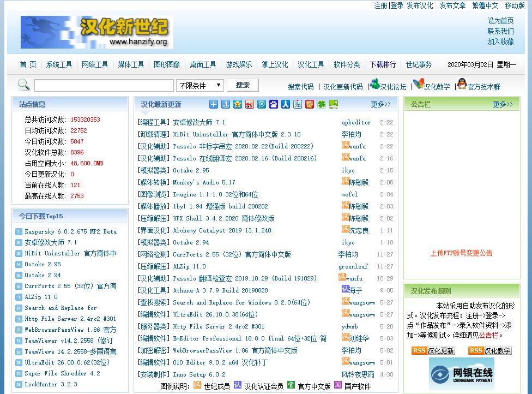Click 更多>> in 汉化最新更新 header
The image size is (532, 394).
[x=380, y=104]
